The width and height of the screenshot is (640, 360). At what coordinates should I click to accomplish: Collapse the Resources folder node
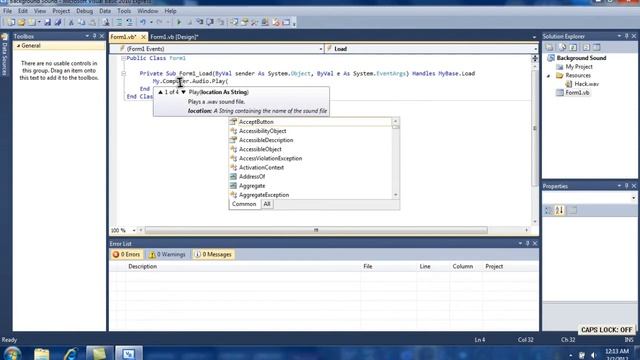click(x=549, y=76)
